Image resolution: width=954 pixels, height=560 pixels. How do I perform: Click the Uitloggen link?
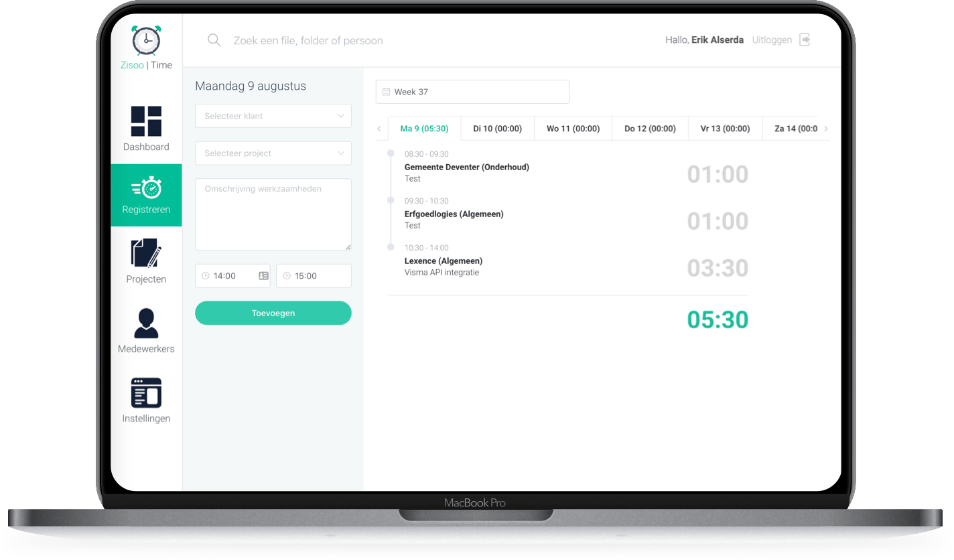coord(772,40)
